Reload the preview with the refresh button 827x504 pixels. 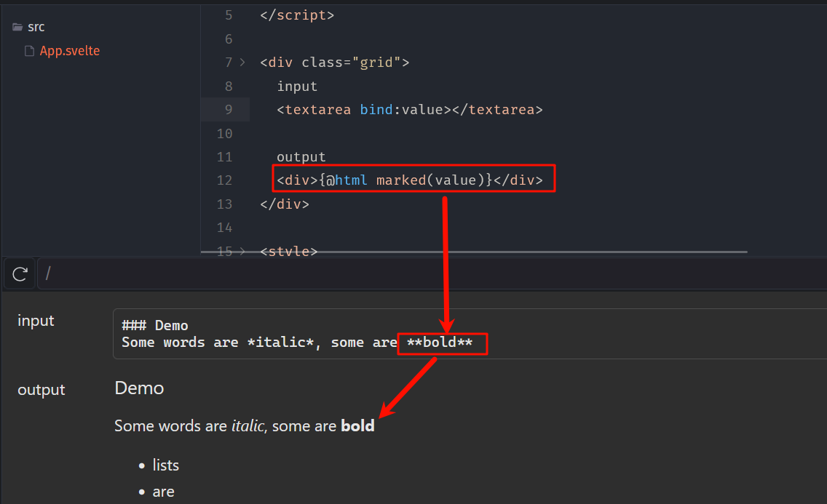20,273
